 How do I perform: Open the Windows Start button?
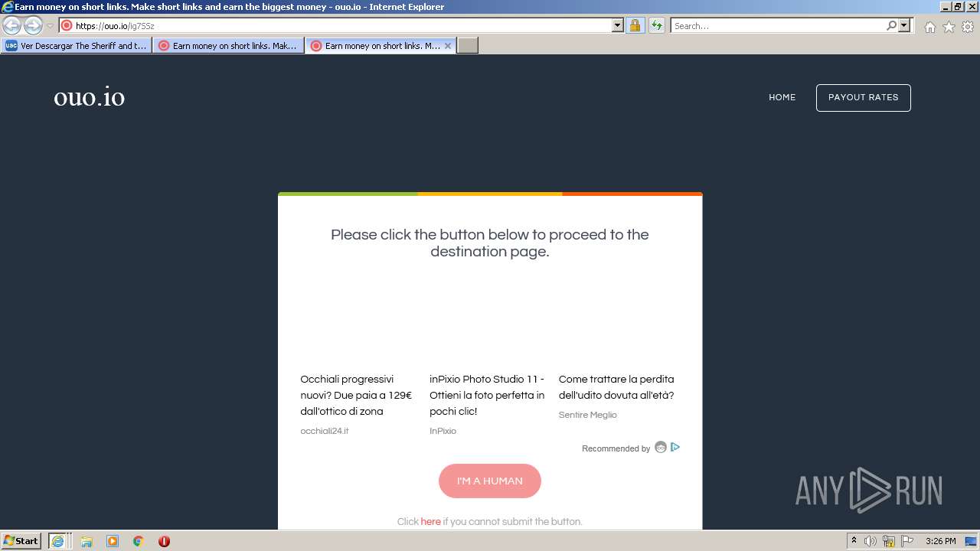21,540
